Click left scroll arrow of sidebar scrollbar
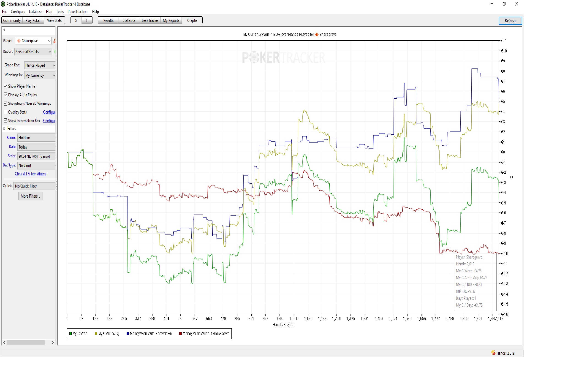This screenshot has width=576, height=392. click(4, 342)
